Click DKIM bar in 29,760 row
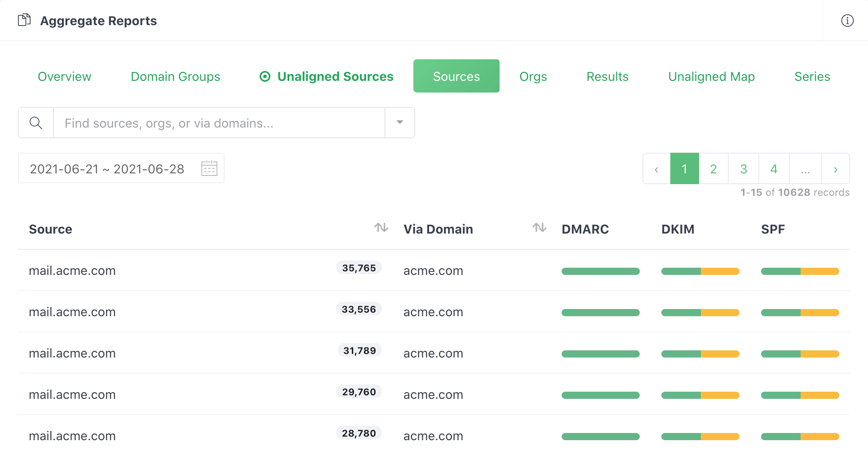Viewport: 868px width, 455px height. coord(700,395)
